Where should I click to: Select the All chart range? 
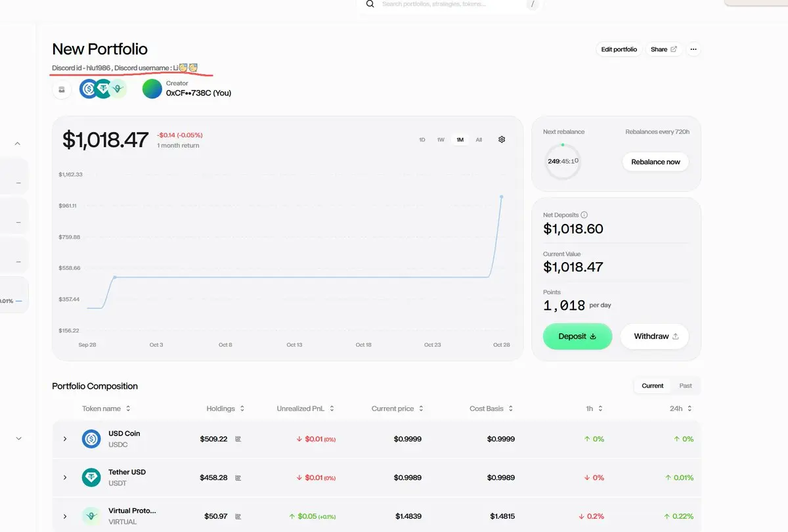[479, 140]
